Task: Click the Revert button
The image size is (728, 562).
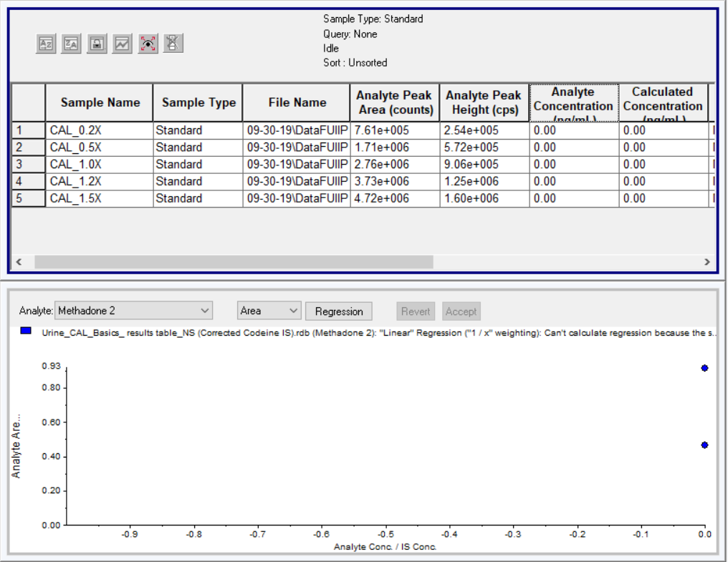Action: tap(416, 311)
